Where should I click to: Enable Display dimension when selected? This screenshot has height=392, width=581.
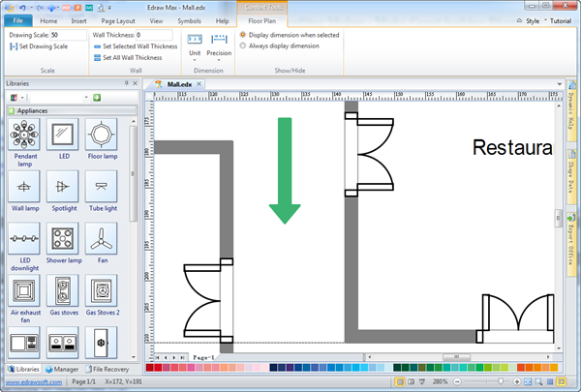[x=243, y=35]
